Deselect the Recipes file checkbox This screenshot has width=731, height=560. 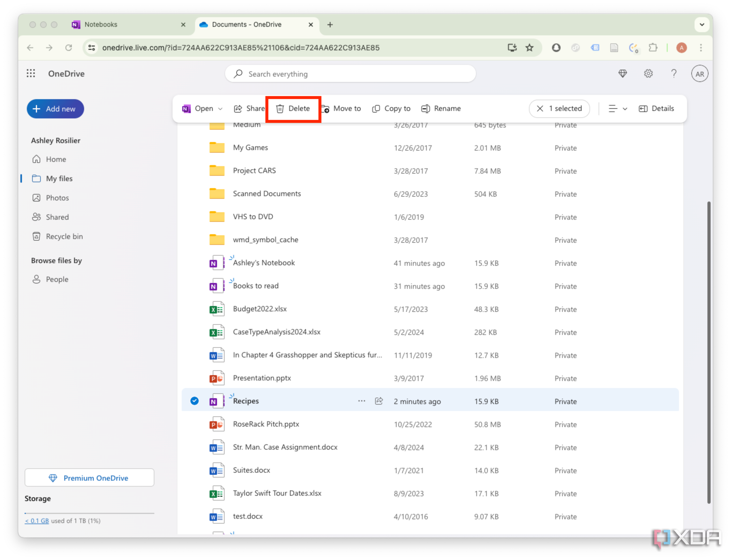coord(194,401)
